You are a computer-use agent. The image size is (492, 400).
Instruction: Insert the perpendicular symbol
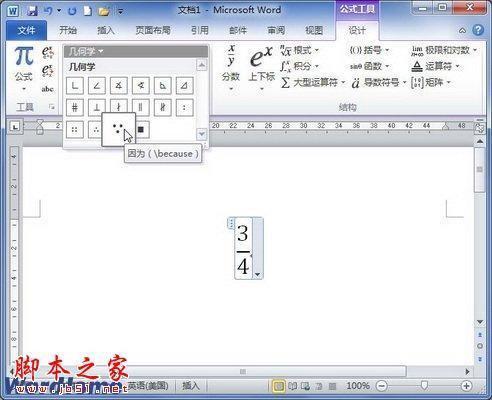pos(97,107)
